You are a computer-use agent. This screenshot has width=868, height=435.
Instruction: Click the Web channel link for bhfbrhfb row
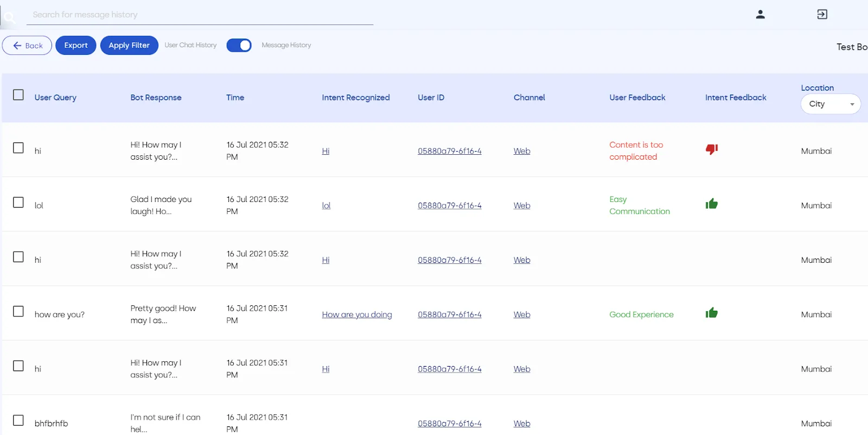click(x=522, y=424)
